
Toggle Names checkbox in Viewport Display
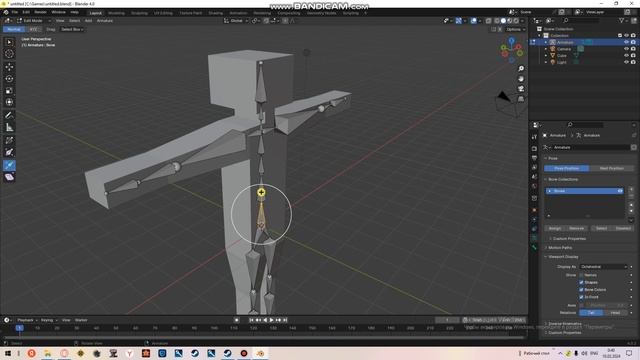tap(581, 275)
